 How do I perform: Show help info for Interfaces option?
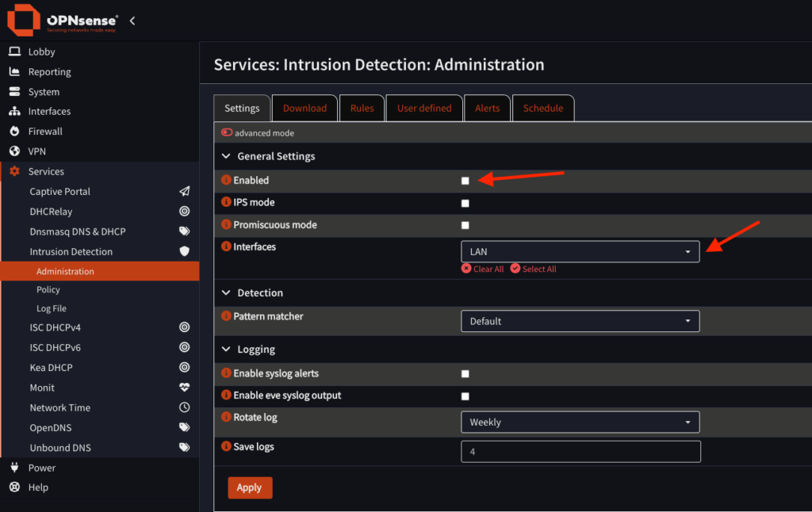(226, 246)
